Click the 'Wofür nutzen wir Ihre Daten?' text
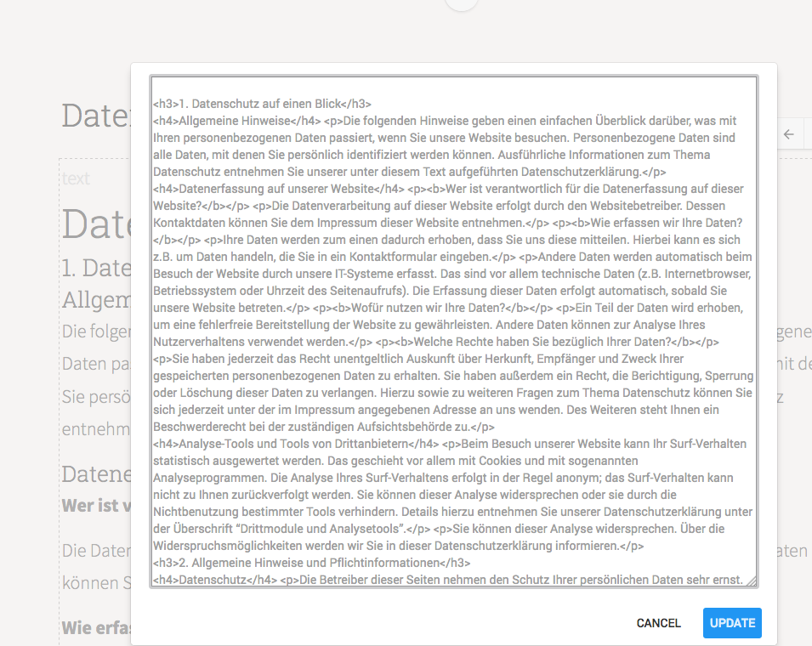Viewport: 812px width, 646px height. 428,308
